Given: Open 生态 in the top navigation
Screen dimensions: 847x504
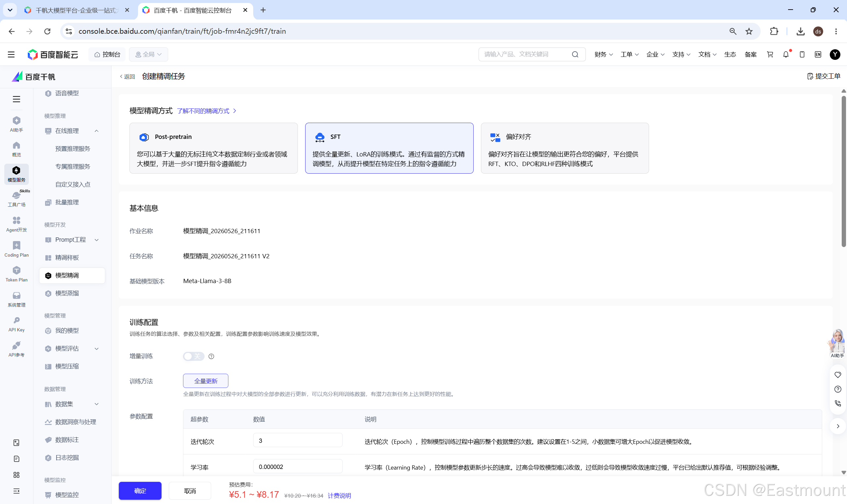Looking at the screenshot, I should [x=730, y=54].
